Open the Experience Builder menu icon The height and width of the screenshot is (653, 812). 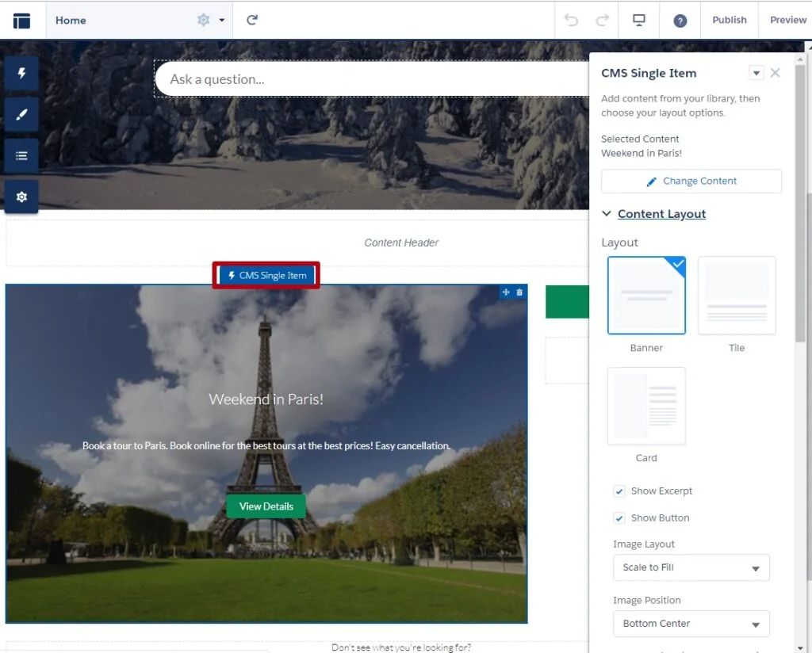[x=21, y=21]
